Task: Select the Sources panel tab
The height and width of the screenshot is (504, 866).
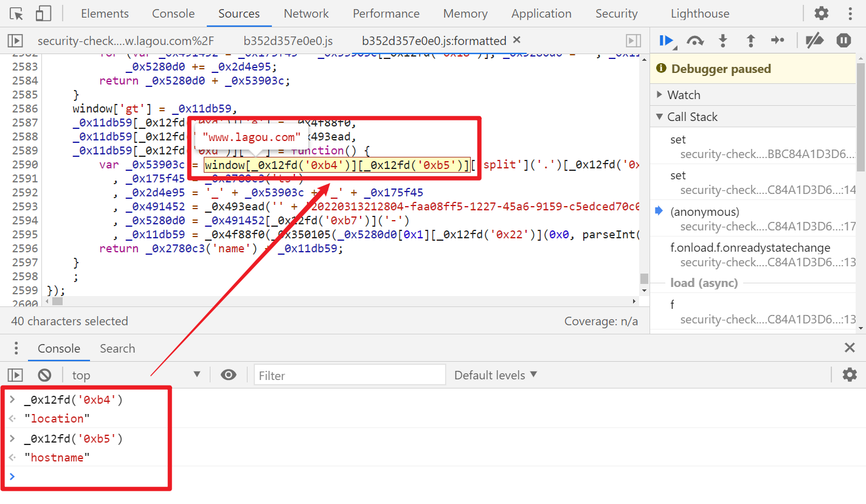Action: (239, 13)
